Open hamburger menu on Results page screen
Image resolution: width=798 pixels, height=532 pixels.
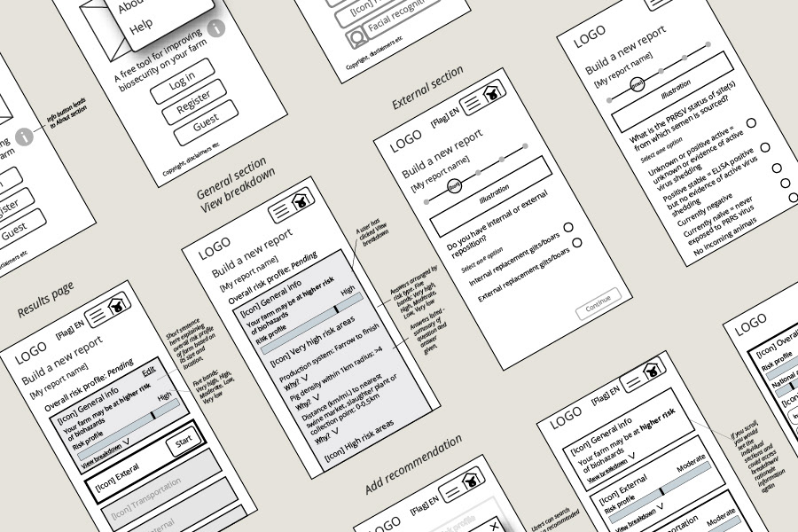[98, 317]
